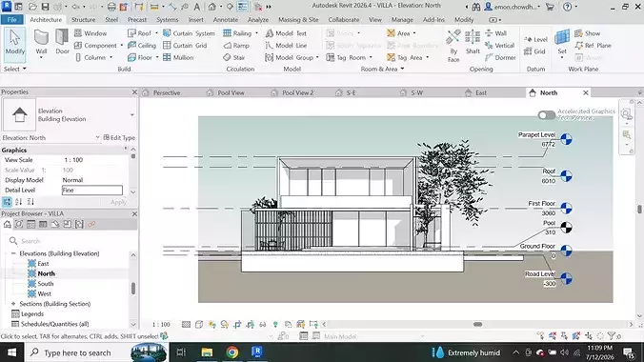This screenshot has height=362, width=644.
Task: Select the Ceiling tool
Action: pyautogui.click(x=142, y=45)
